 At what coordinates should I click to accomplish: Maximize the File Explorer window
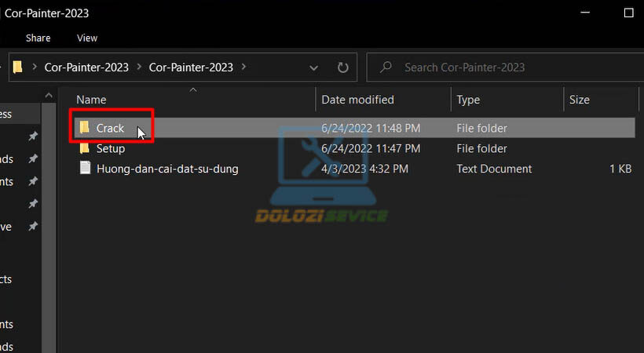[x=628, y=13]
